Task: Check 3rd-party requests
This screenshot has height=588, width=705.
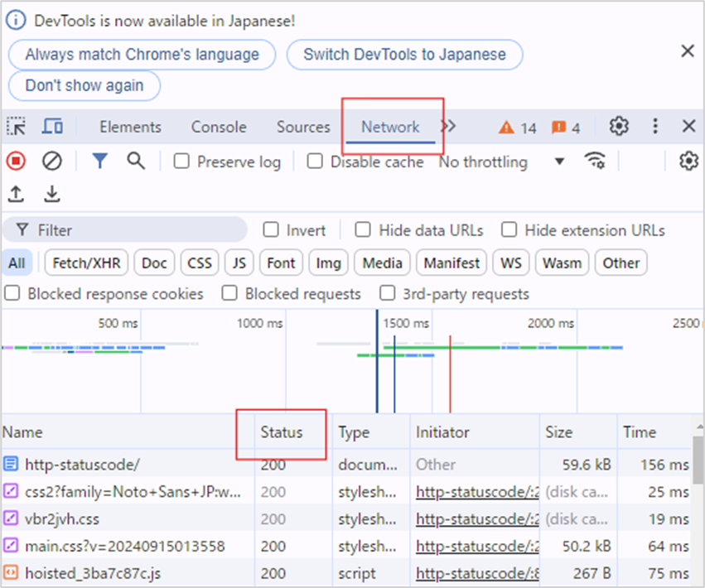Action: (x=387, y=293)
